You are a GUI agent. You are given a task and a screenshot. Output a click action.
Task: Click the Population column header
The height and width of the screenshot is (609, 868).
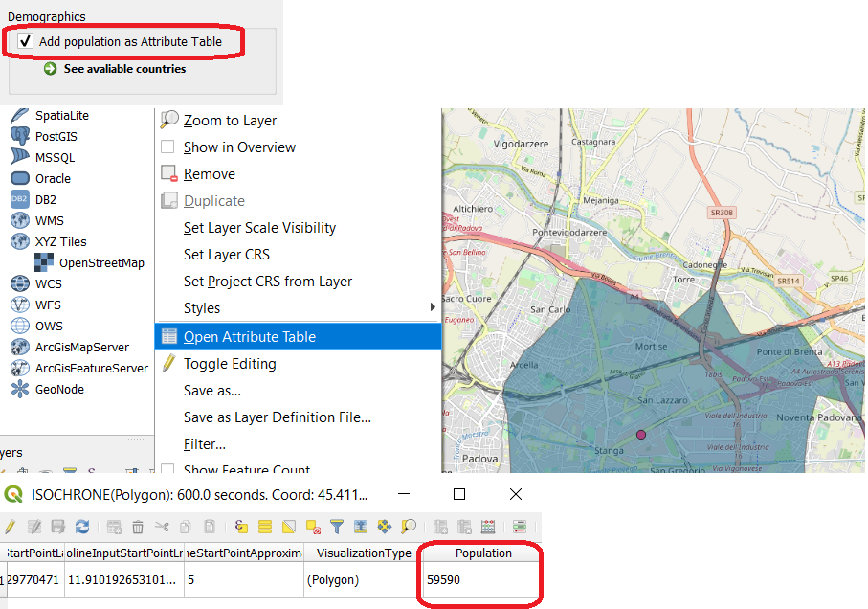(x=482, y=553)
